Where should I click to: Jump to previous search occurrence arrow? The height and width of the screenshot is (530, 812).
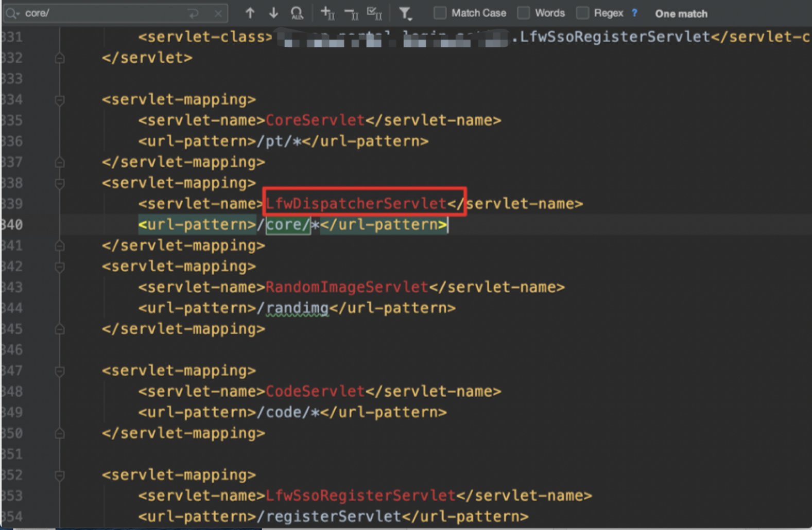pos(250,13)
